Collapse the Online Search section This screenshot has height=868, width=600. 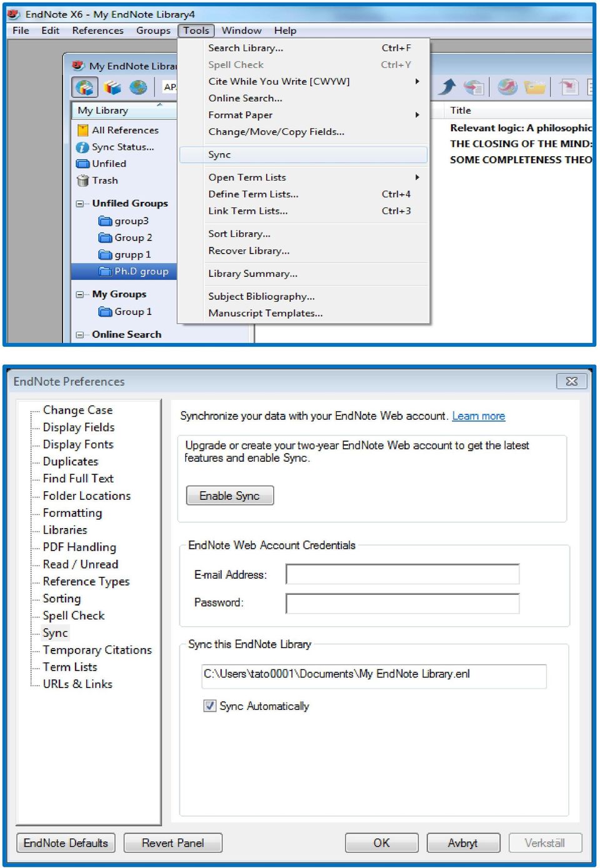tap(80, 335)
